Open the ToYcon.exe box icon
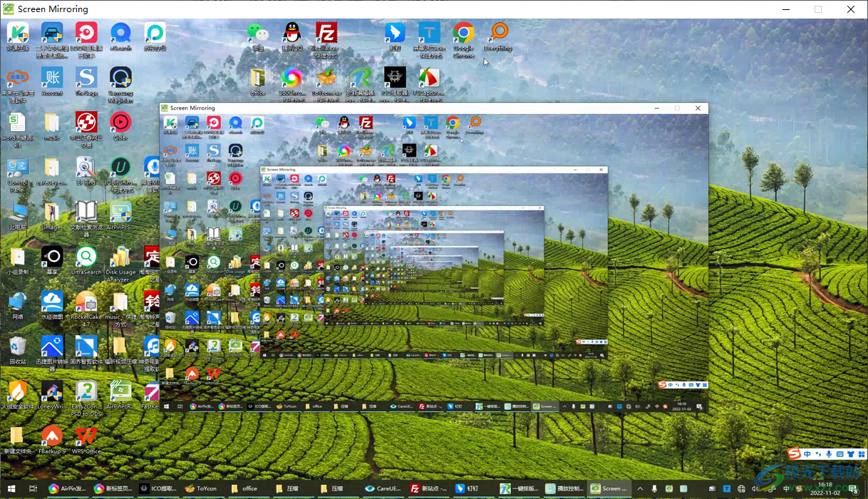868x499 pixels. [326, 78]
